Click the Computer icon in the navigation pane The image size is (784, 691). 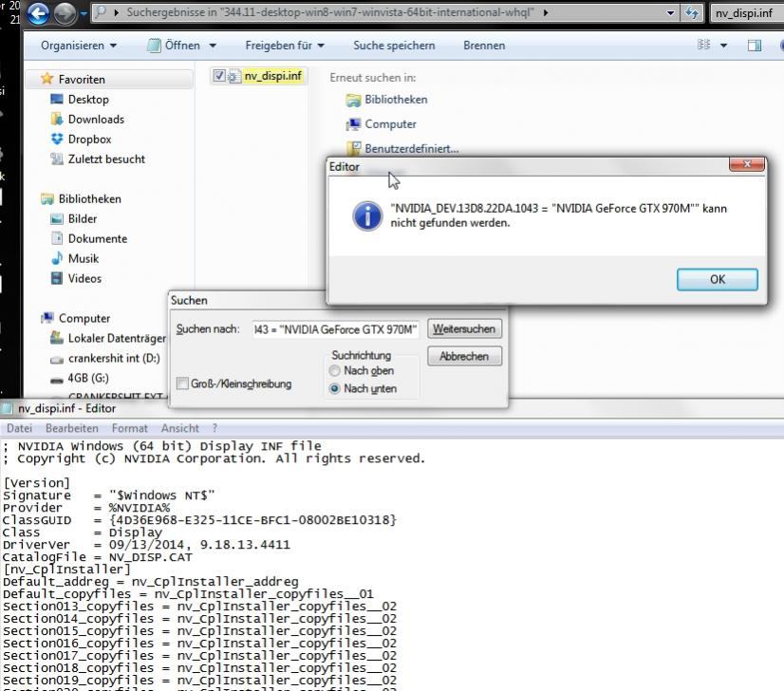(x=47, y=318)
